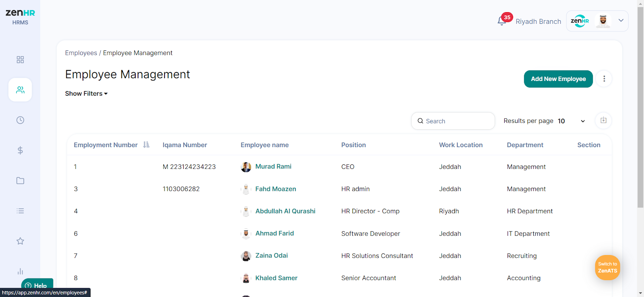Click Murad Rami's profile photo
Viewport: 644px width, 297px height.
coord(246,167)
